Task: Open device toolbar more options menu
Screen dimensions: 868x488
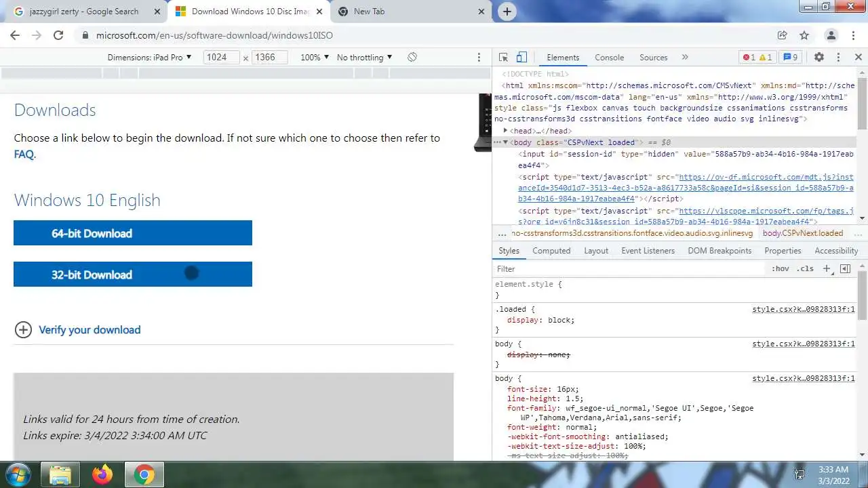Action: point(479,58)
